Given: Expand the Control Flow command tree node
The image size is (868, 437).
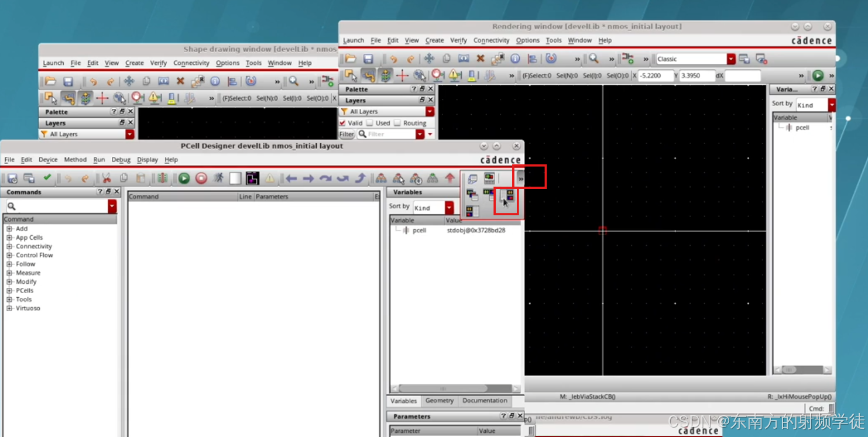Looking at the screenshot, I should pyautogui.click(x=9, y=255).
